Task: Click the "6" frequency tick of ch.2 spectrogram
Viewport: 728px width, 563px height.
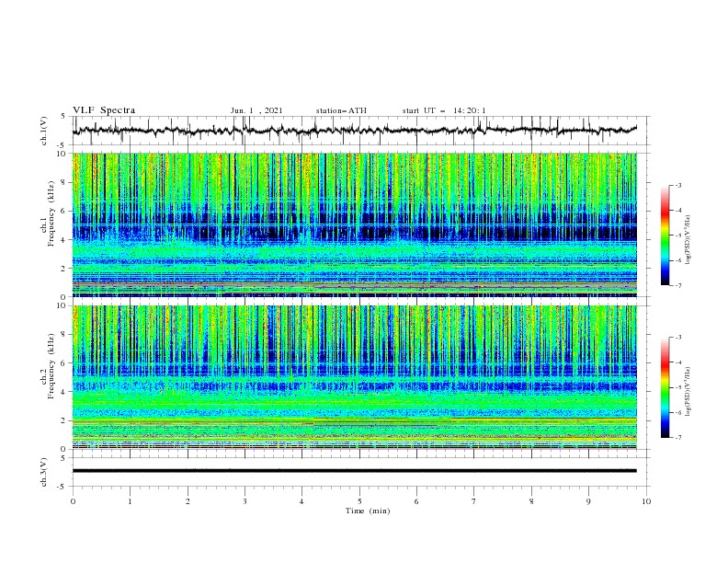Action: click(65, 362)
